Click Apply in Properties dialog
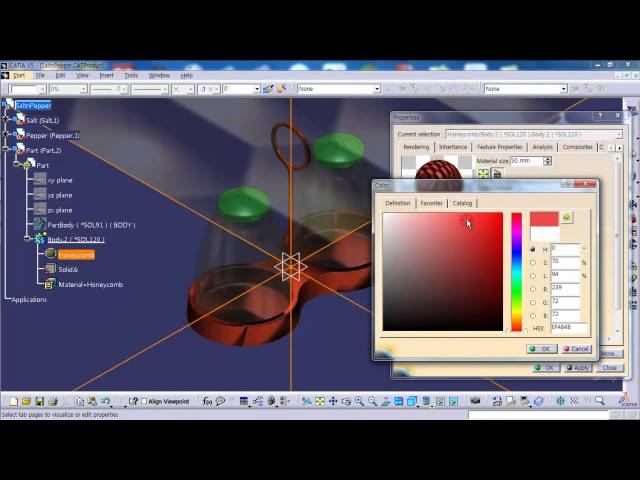This screenshot has height=480, width=640. coord(578,368)
